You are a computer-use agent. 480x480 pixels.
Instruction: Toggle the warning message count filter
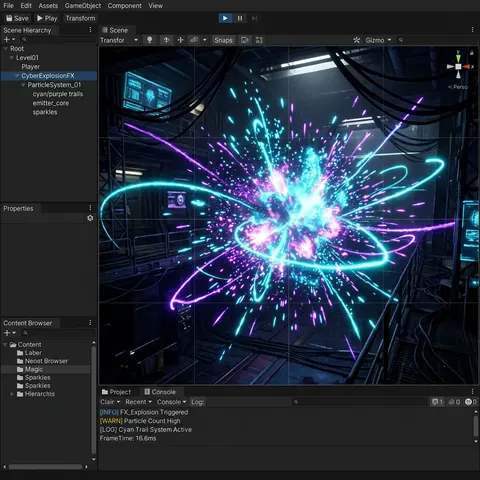click(x=454, y=402)
